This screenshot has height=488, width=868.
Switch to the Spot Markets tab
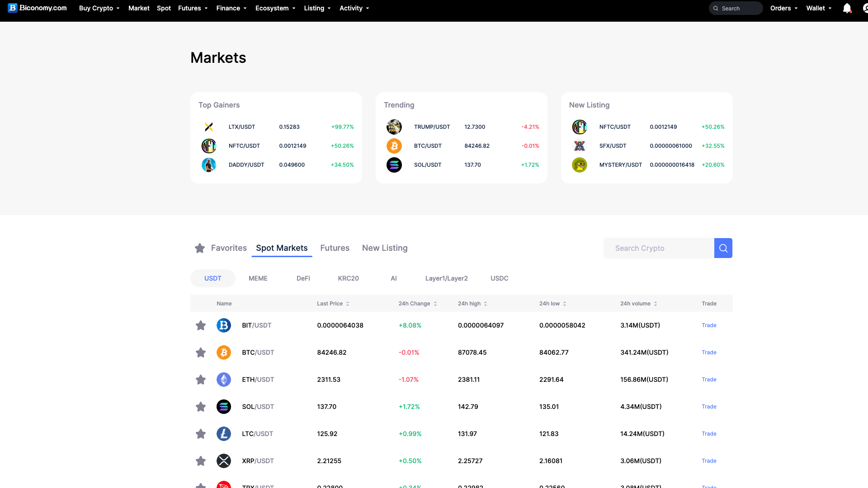[x=282, y=248]
